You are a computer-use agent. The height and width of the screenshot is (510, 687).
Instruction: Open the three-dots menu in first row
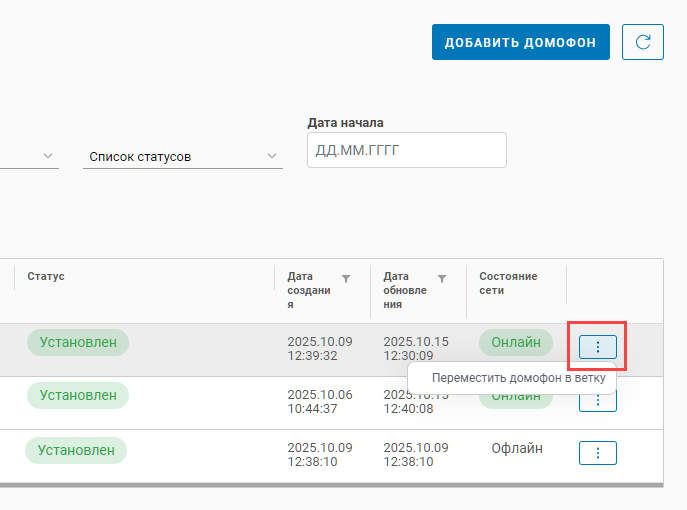[598, 347]
